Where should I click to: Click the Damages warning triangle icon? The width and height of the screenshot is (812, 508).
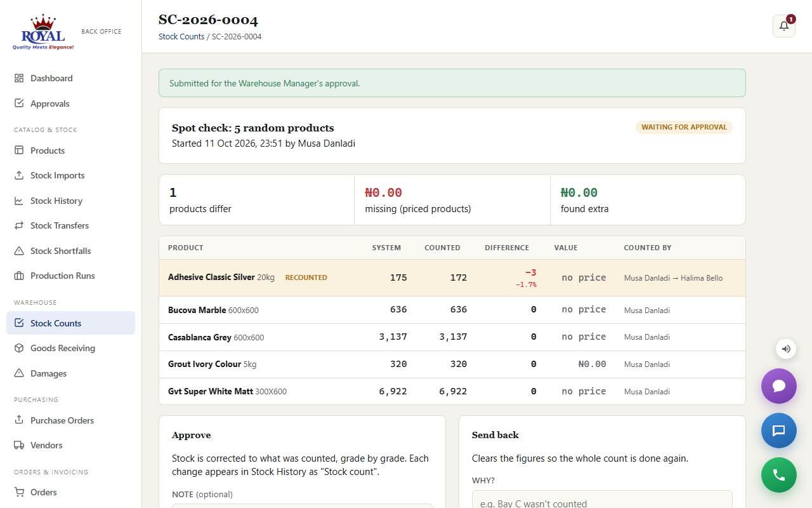pos(19,373)
